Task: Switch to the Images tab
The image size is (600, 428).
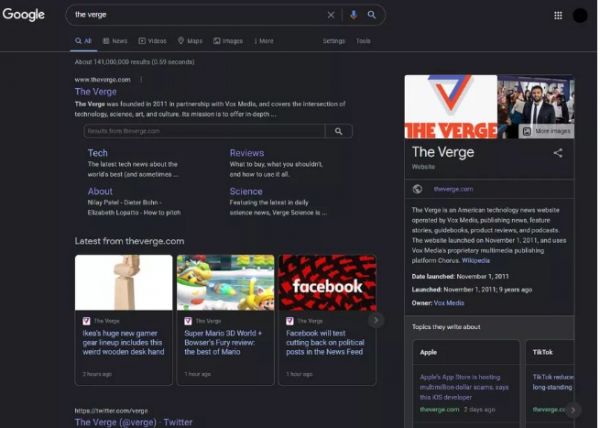Action: (227, 41)
